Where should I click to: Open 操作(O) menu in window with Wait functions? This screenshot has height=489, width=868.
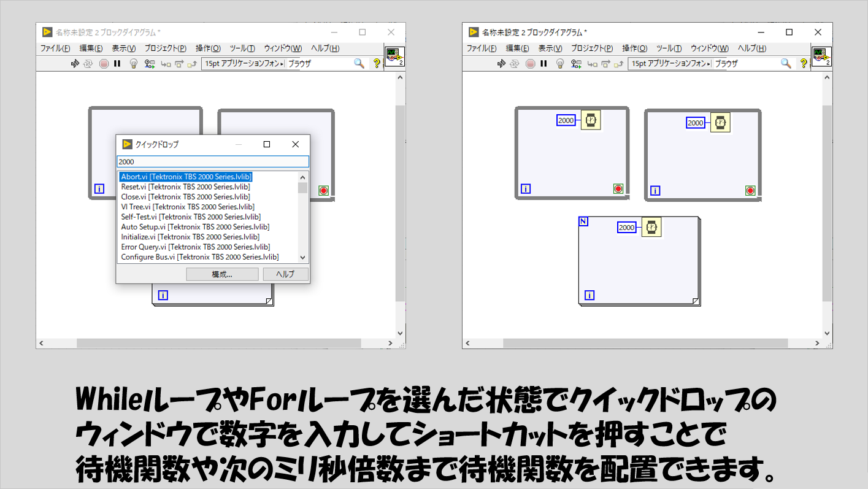[635, 48]
